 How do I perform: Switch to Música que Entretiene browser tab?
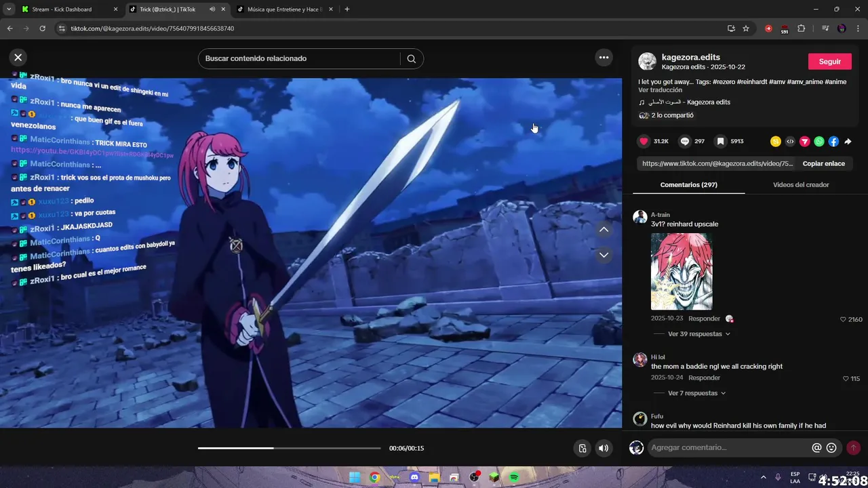285,9
